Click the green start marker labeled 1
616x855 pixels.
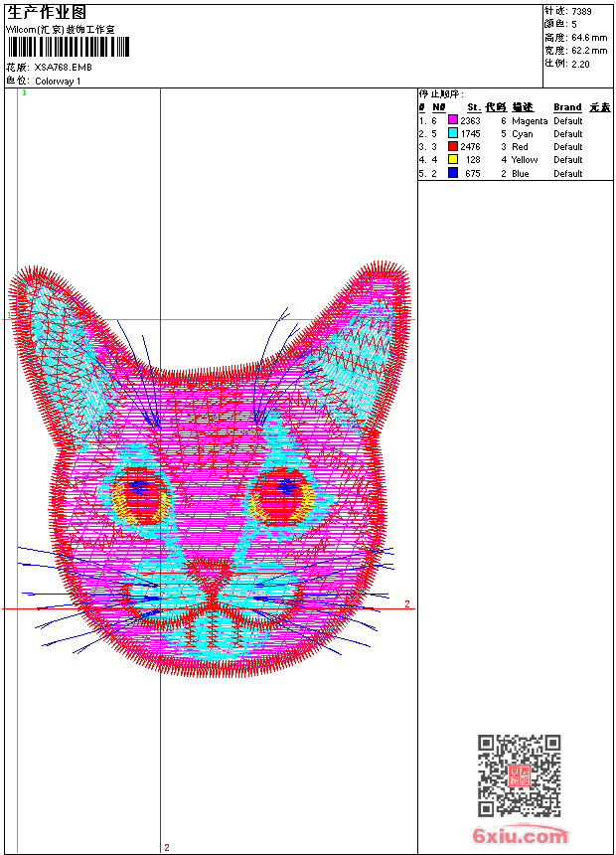(23, 92)
